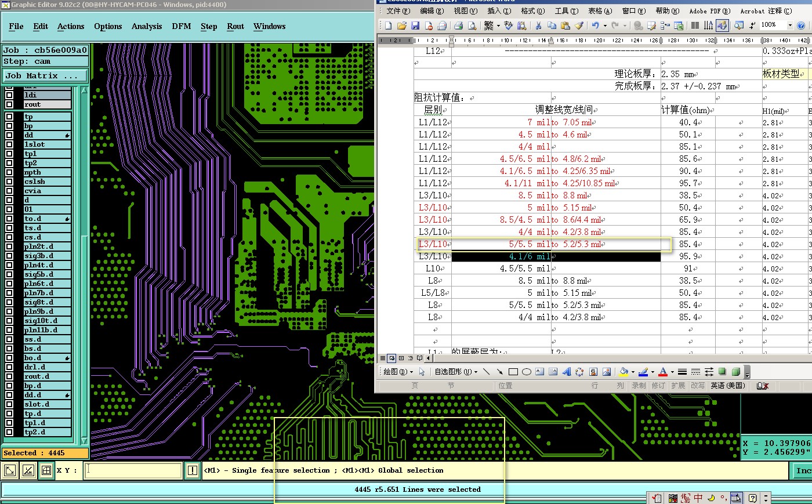This screenshot has width=812, height=504.
Task: Click the layer list vertical scrollbar
Action: [x=84, y=264]
